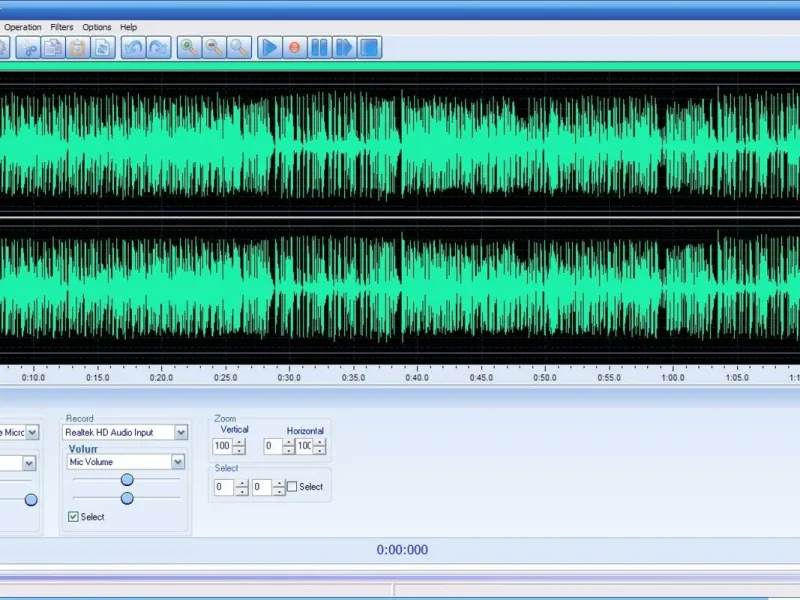The height and width of the screenshot is (600, 800).
Task: Click the 0:30.0 mark on the timeline ruler
Action: click(289, 378)
